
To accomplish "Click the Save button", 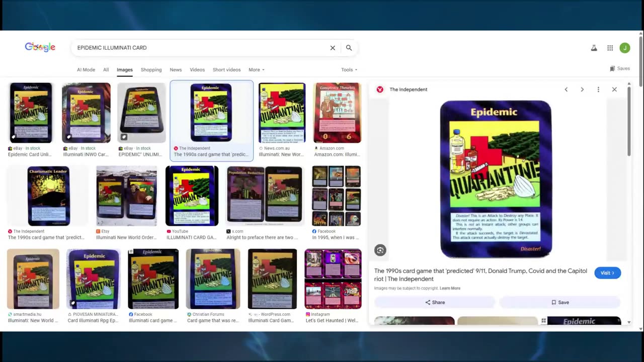I will 560,302.
